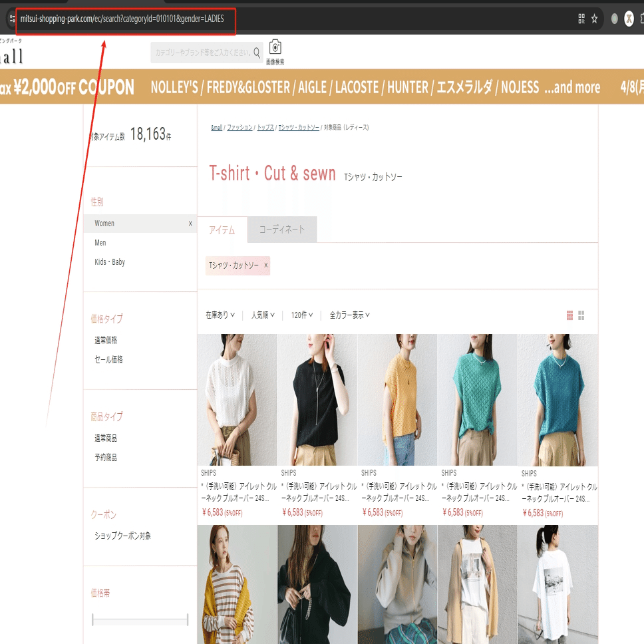
Task: Adjust the 価格帯 price range slider
Action: point(140,619)
